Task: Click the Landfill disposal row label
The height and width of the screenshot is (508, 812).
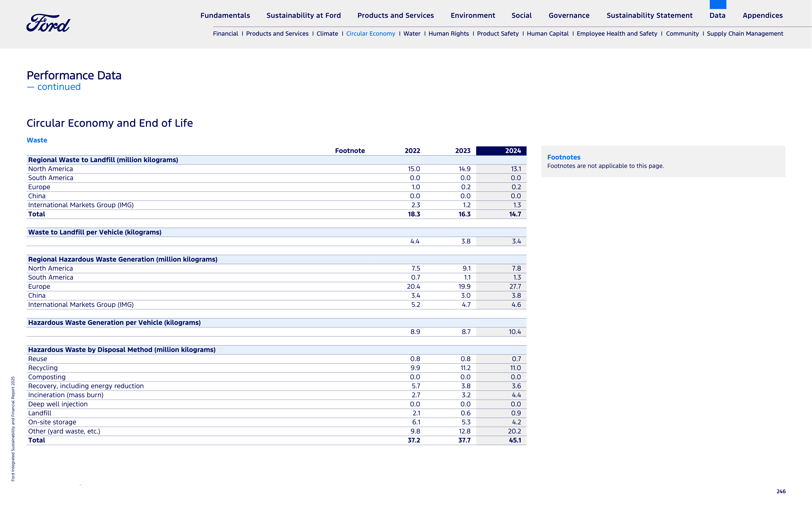Action: tap(40, 413)
